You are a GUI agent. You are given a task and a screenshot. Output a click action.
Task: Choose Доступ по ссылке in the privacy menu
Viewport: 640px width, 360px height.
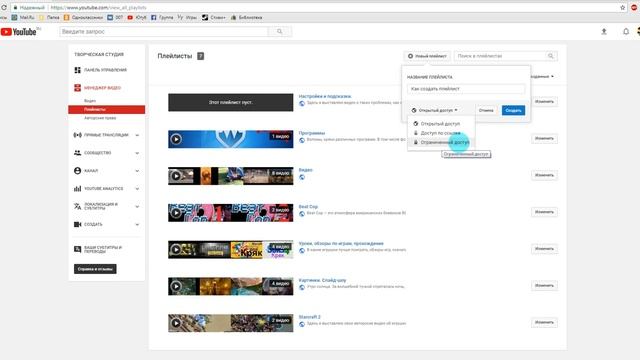441,133
